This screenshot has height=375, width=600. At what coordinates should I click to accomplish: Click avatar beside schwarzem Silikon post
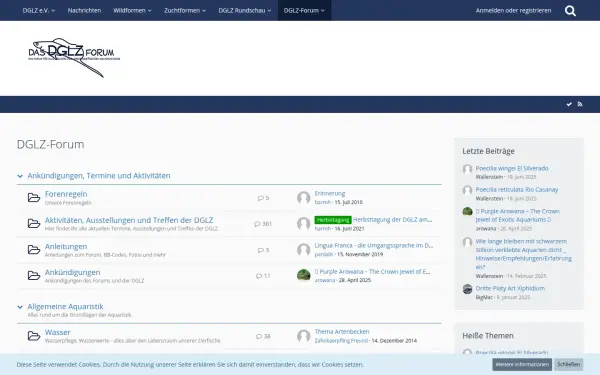[x=467, y=242]
